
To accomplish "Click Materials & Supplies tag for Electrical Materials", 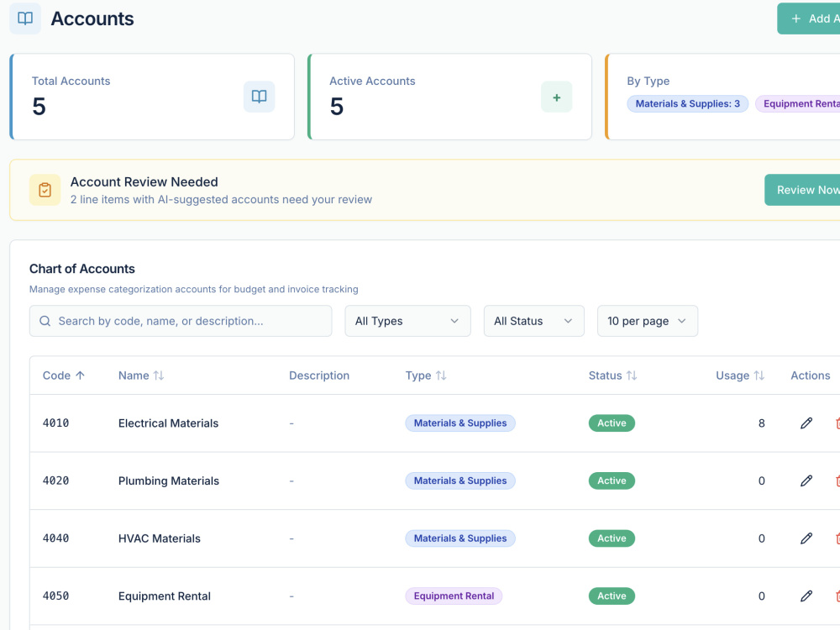I will [x=460, y=423].
